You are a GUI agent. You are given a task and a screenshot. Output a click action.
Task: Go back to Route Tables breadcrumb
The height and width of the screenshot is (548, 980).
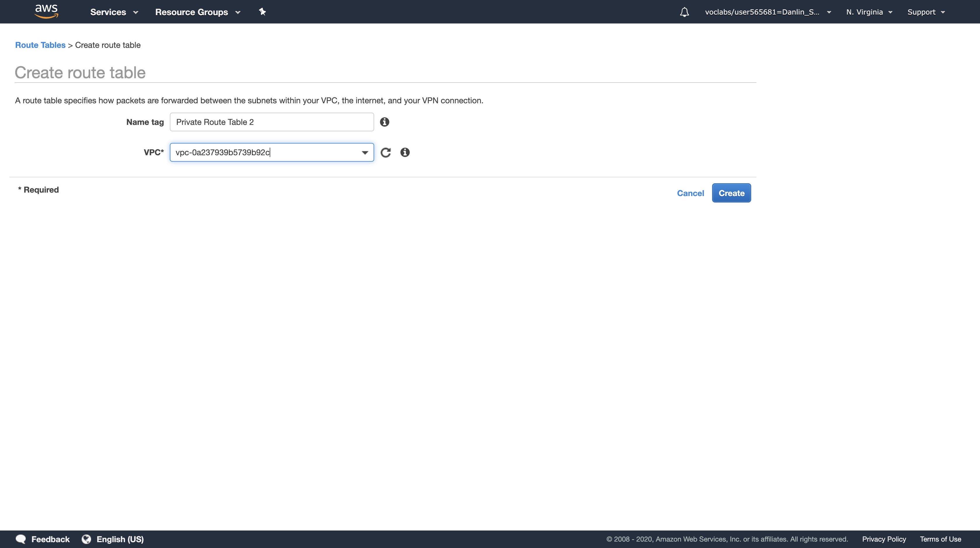pyautogui.click(x=40, y=45)
